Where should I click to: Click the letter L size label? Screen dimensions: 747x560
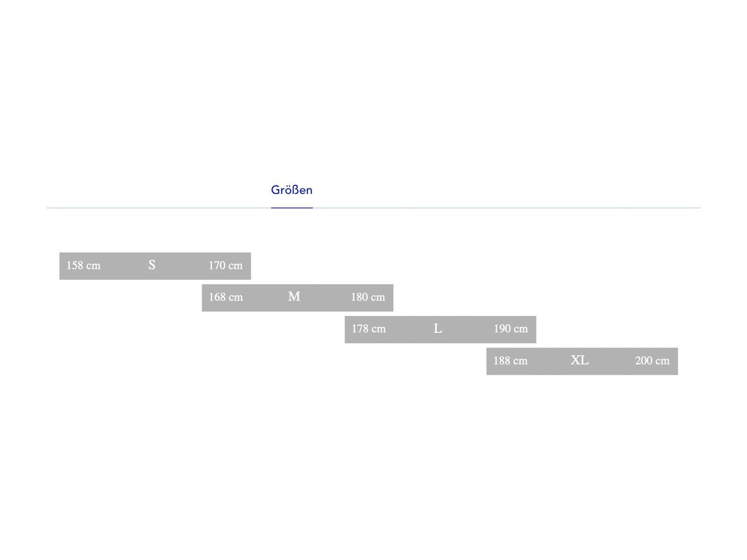pyautogui.click(x=437, y=329)
